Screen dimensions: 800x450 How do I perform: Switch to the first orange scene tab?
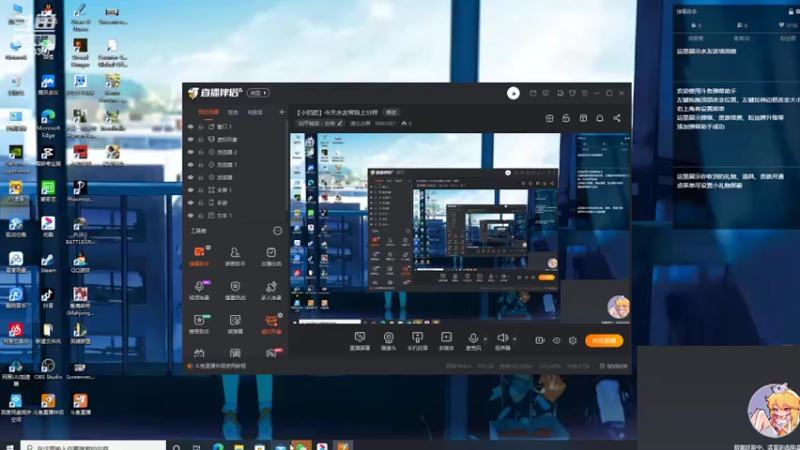tap(208, 112)
